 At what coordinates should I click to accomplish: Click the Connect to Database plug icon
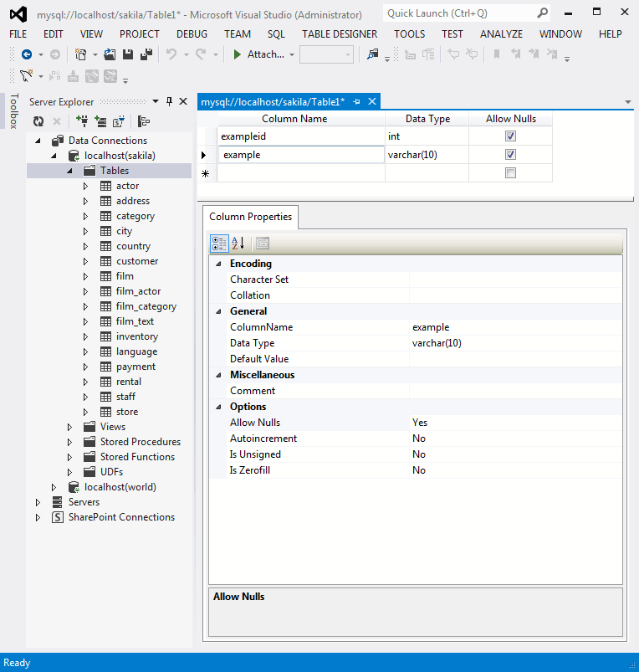tap(82, 121)
